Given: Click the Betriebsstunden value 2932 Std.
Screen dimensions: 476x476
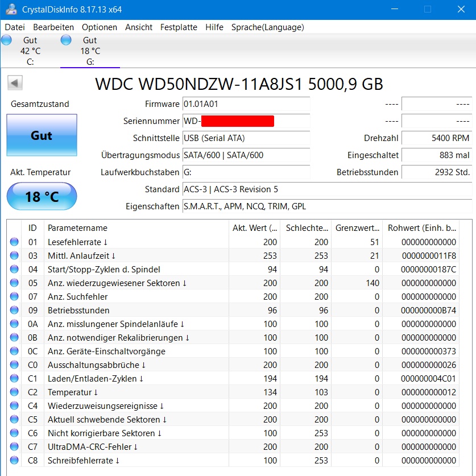Looking at the screenshot, I should tap(437, 172).
